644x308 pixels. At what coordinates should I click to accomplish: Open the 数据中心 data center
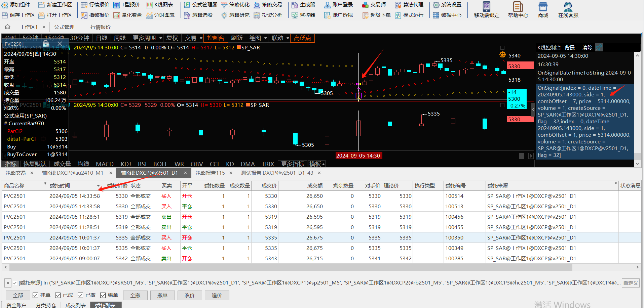(447, 15)
